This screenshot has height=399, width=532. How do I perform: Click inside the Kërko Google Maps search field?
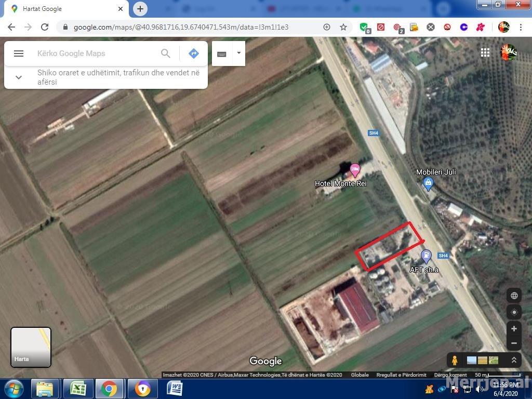click(x=94, y=54)
